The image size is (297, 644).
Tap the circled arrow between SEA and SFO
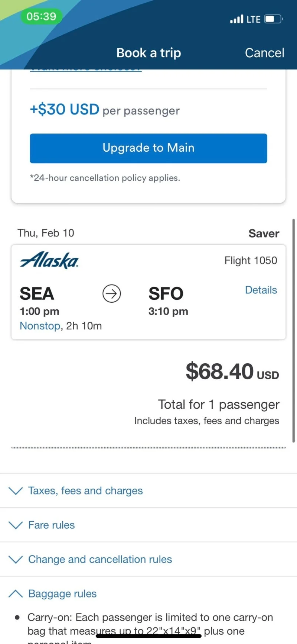click(x=112, y=294)
